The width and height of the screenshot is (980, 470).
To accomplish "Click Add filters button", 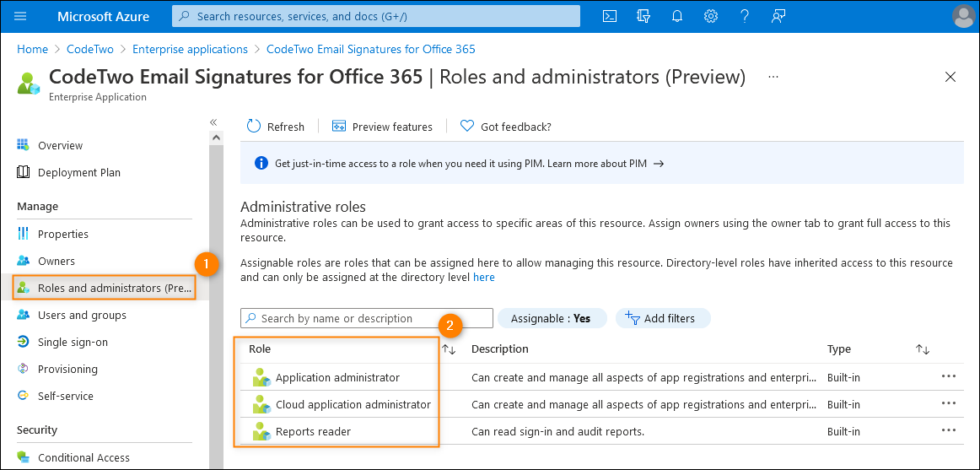I will 663,318.
